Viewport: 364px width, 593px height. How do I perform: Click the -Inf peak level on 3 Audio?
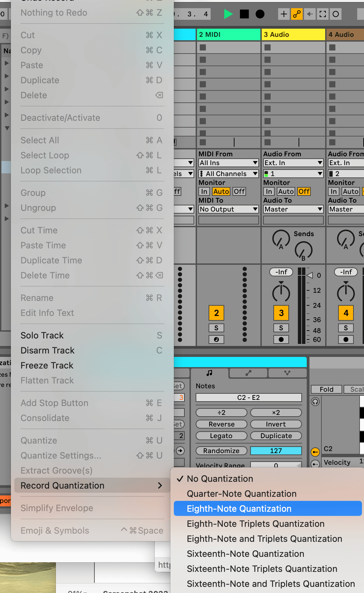(x=281, y=272)
